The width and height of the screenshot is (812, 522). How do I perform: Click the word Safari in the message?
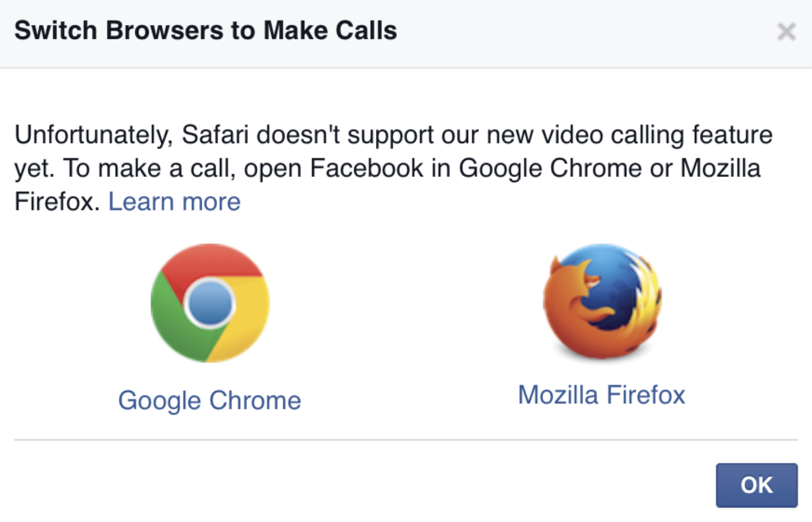(215, 135)
